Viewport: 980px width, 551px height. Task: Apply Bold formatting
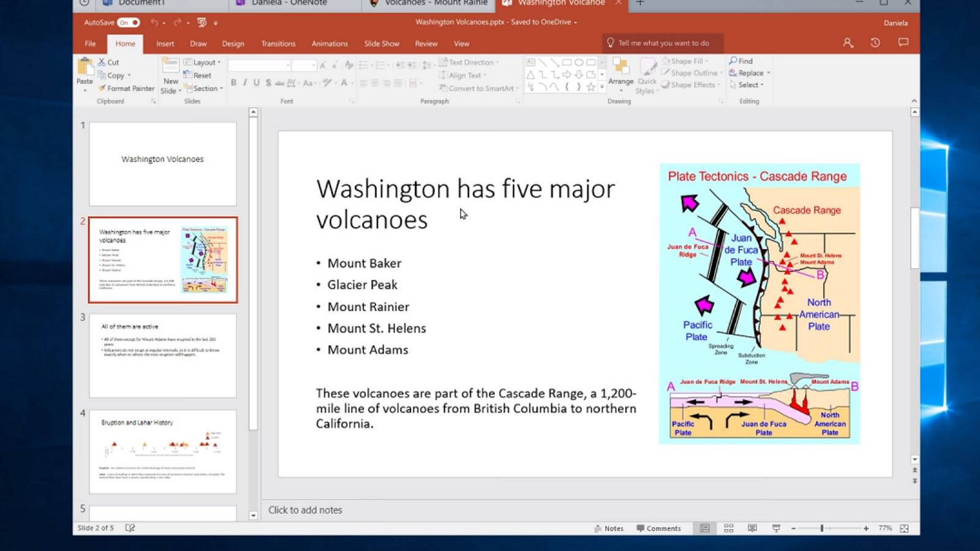coord(233,83)
